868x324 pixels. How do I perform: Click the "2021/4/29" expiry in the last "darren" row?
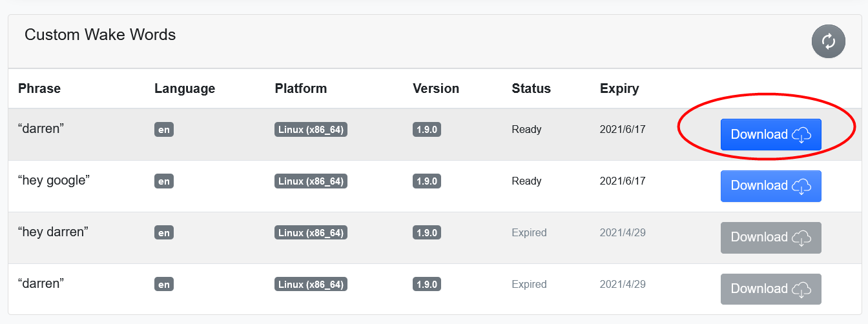pos(623,284)
